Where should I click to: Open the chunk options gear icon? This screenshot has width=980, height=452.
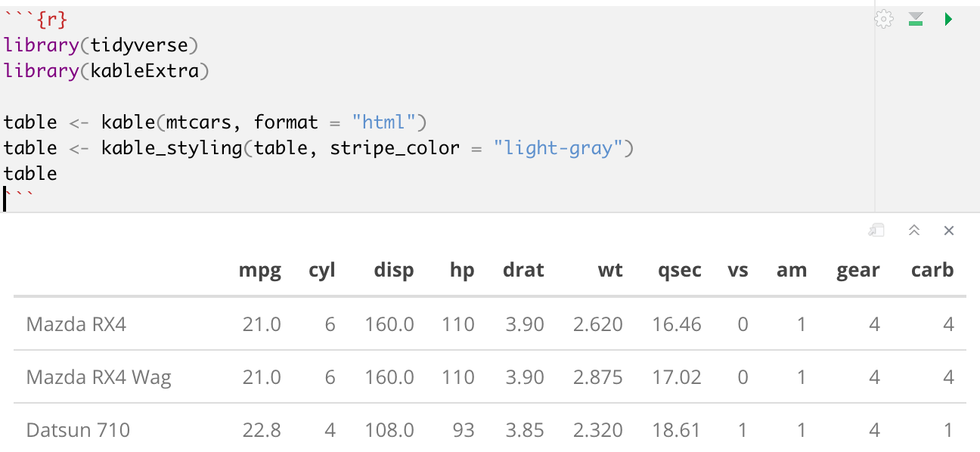(883, 19)
